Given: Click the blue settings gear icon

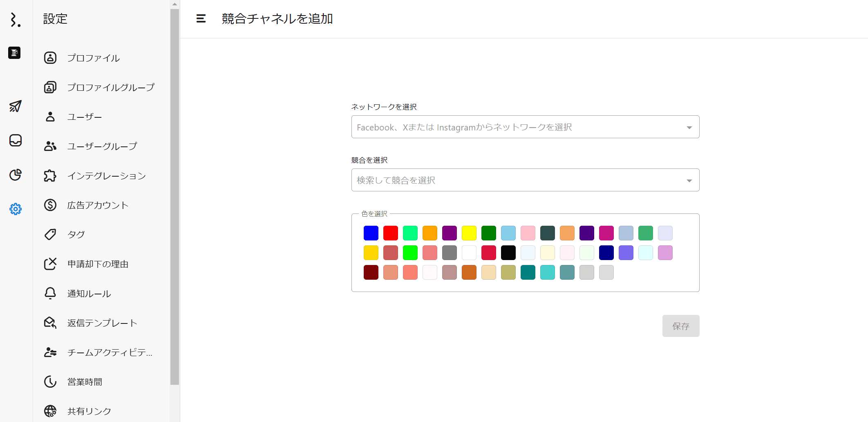Looking at the screenshot, I should [x=16, y=209].
